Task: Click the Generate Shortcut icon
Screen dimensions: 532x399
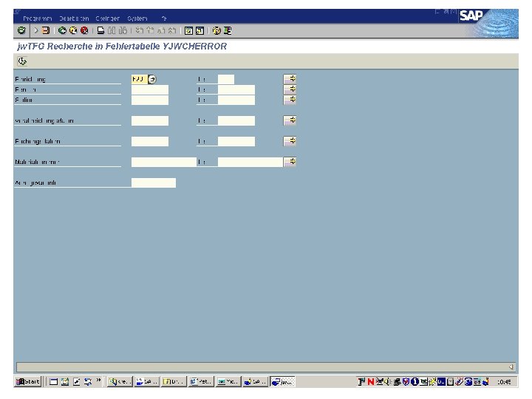Action: [199, 30]
